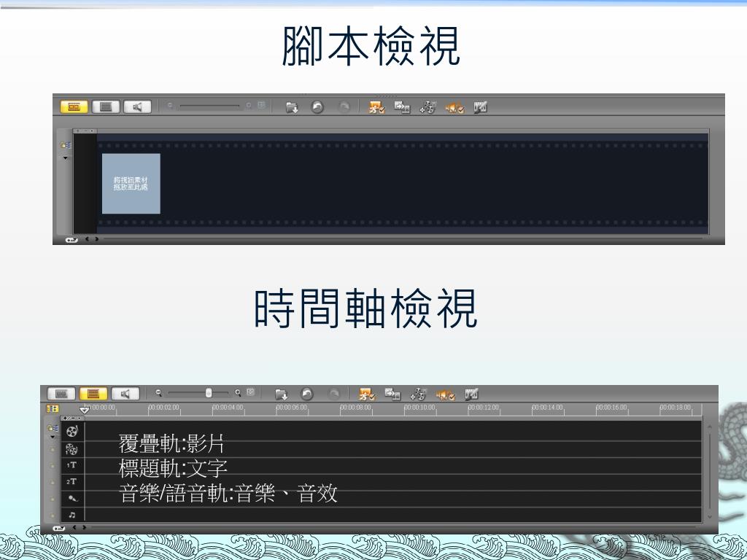The width and height of the screenshot is (747, 560).
Task: Click the storyboard drop-zone thumbnail placeholder
Action: click(x=131, y=183)
